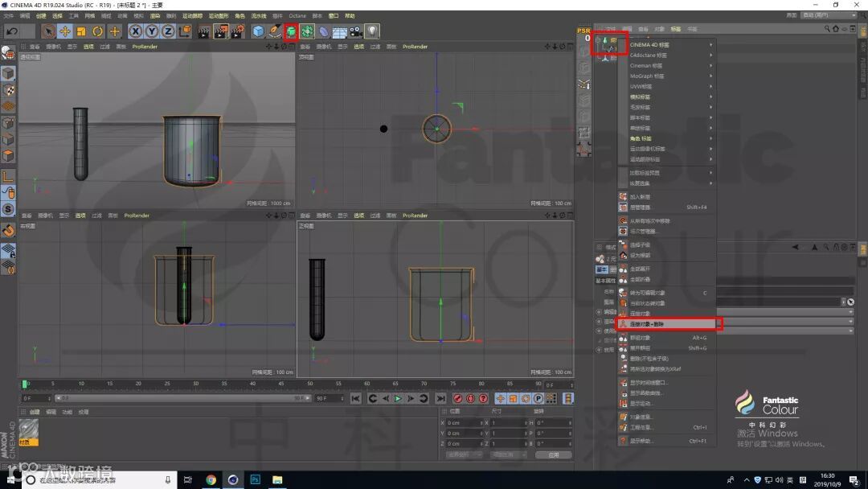This screenshot has width=868, height=489.
Task: Expand the simulation tags submenu (模拟标签)
Action: [666, 97]
